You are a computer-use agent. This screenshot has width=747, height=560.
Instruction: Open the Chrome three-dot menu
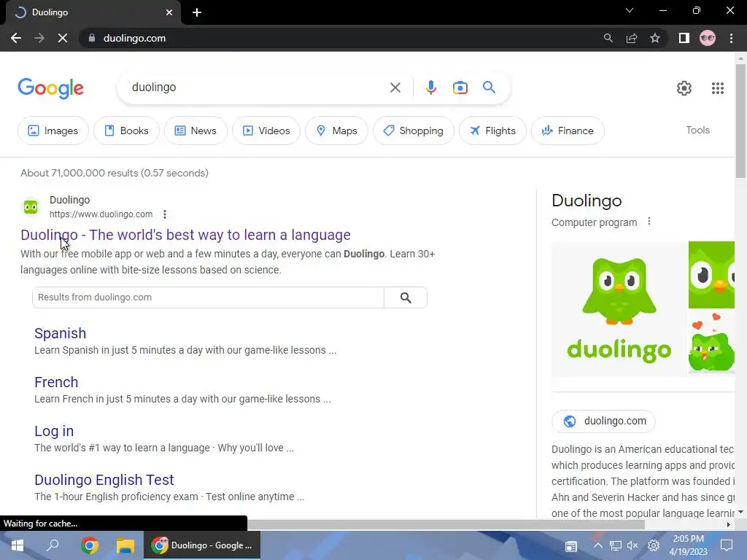(731, 38)
